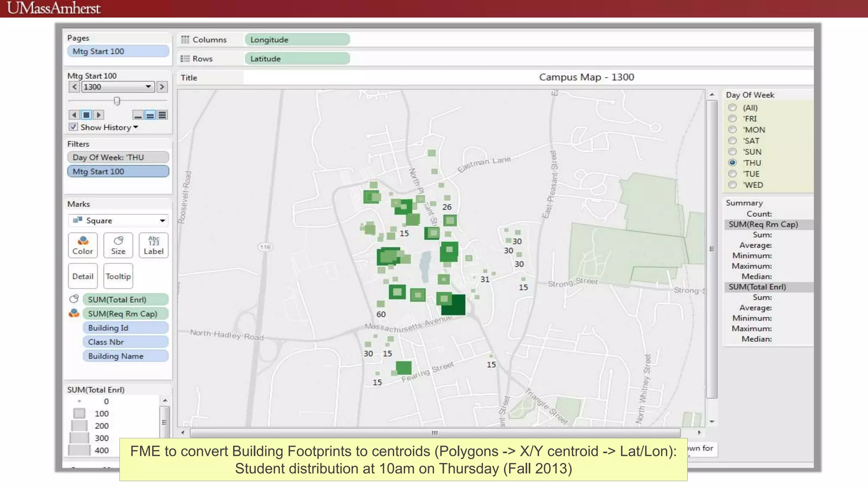Viewport: 868px width, 488px height.
Task: Select the 'SAT radio button
Action: point(732,141)
